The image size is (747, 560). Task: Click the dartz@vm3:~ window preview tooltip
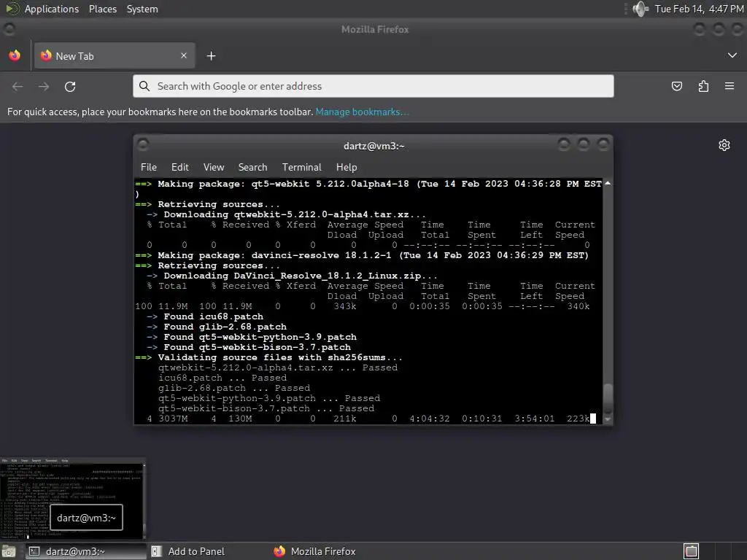(86, 518)
